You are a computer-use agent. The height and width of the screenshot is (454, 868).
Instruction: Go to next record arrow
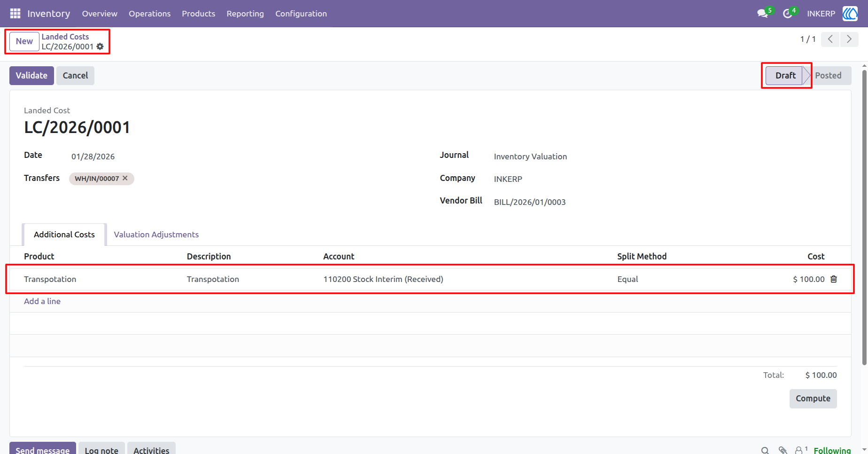(849, 39)
